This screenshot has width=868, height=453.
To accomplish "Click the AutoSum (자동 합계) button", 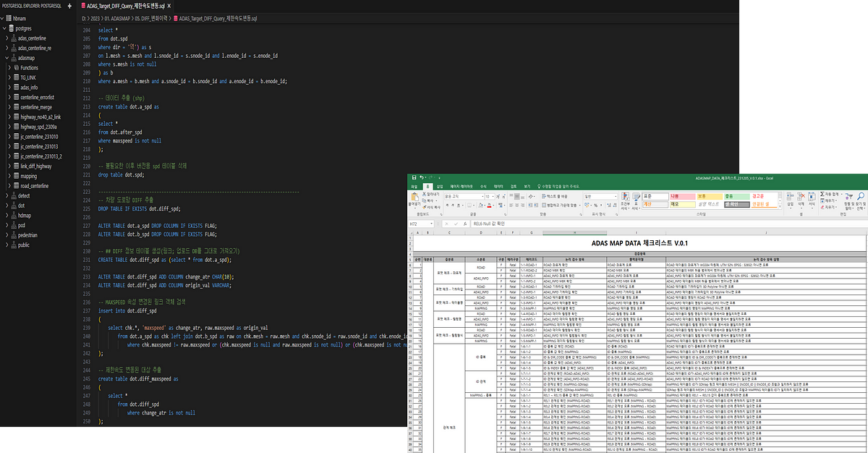I will coord(830,194).
